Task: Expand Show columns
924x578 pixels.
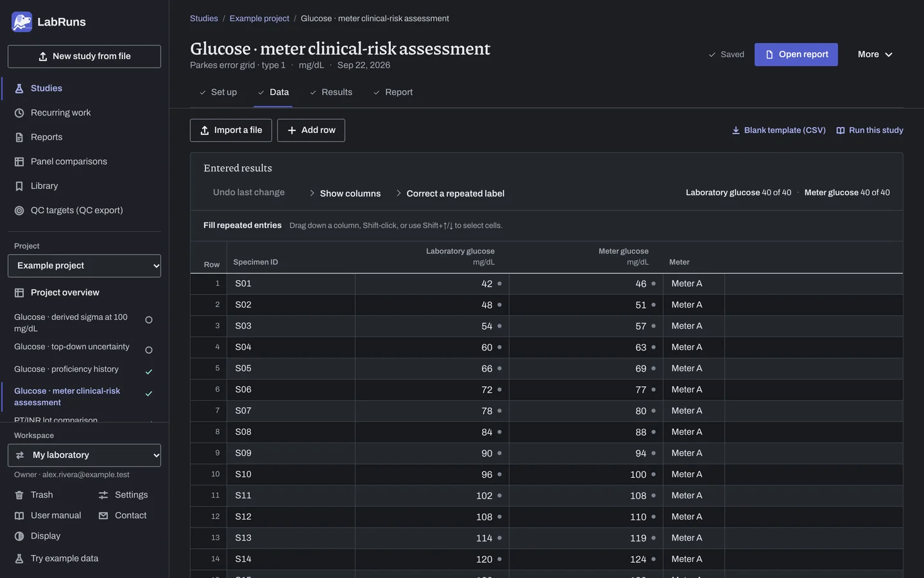Action: point(345,193)
